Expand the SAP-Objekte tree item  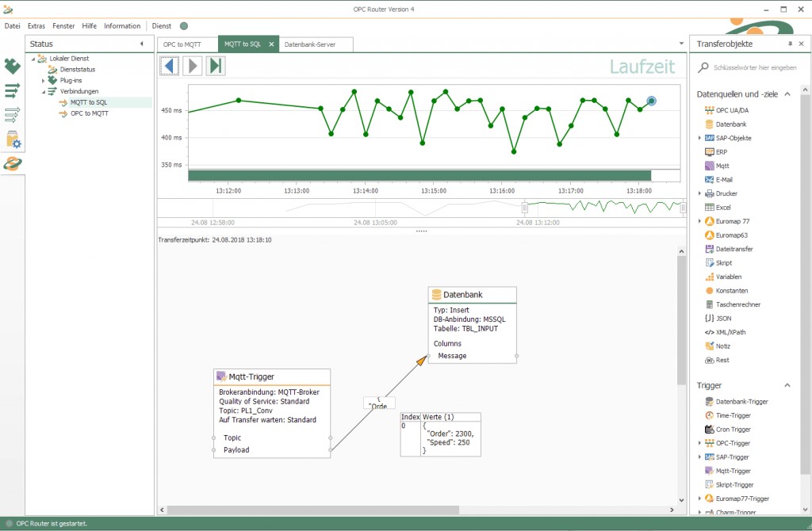tap(699, 138)
